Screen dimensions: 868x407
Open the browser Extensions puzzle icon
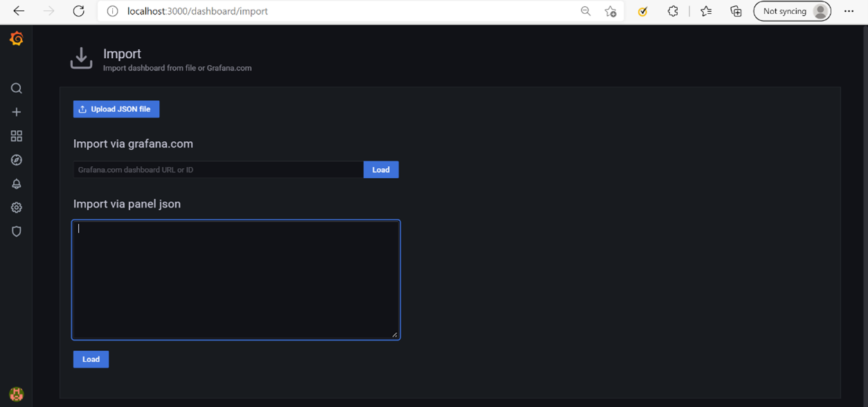[x=673, y=11]
